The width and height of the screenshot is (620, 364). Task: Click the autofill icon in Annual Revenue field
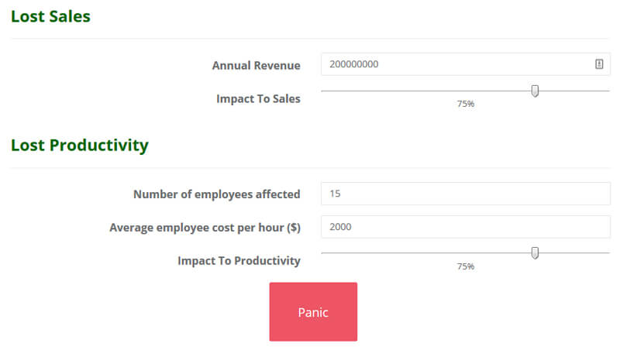click(x=599, y=64)
